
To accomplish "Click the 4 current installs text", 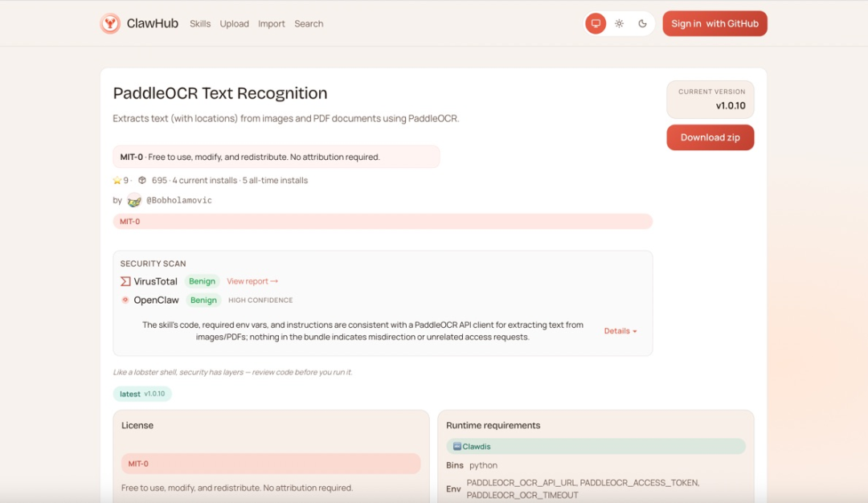I will 204,181.
